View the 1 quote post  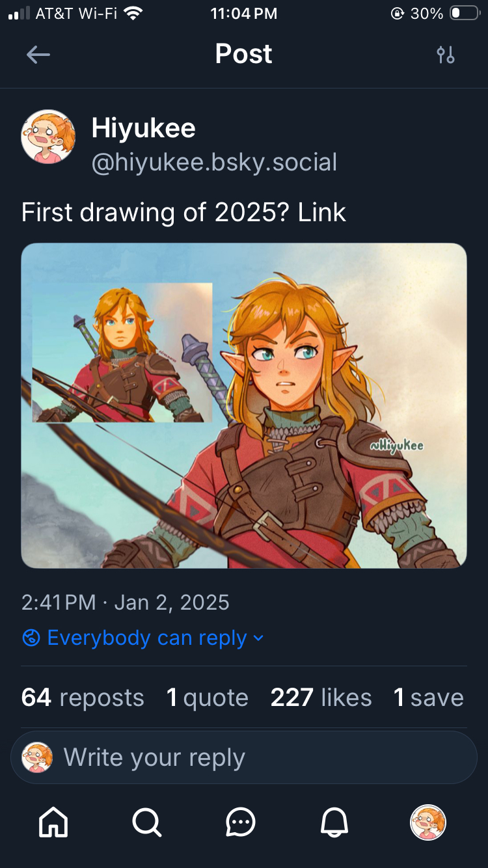tap(207, 698)
